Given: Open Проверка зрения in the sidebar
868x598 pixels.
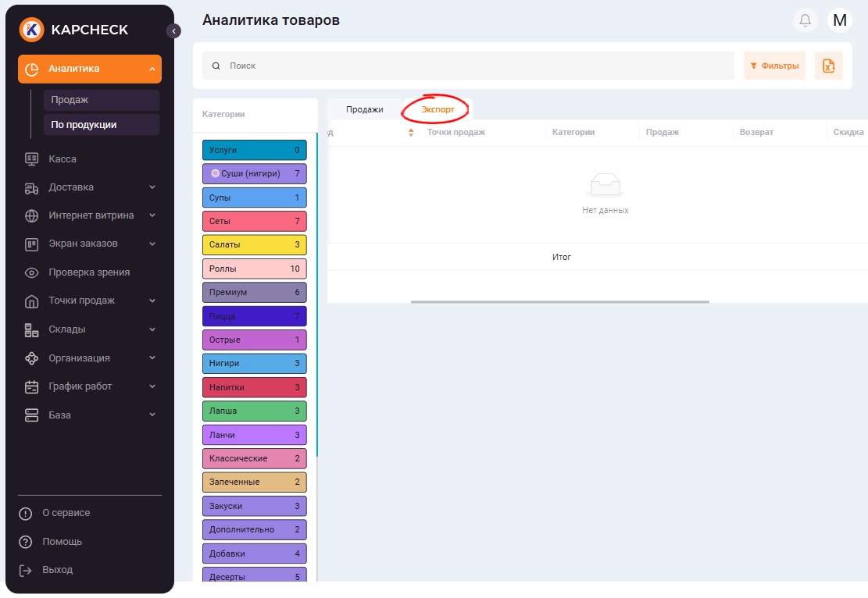Looking at the screenshot, I should [x=88, y=272].
